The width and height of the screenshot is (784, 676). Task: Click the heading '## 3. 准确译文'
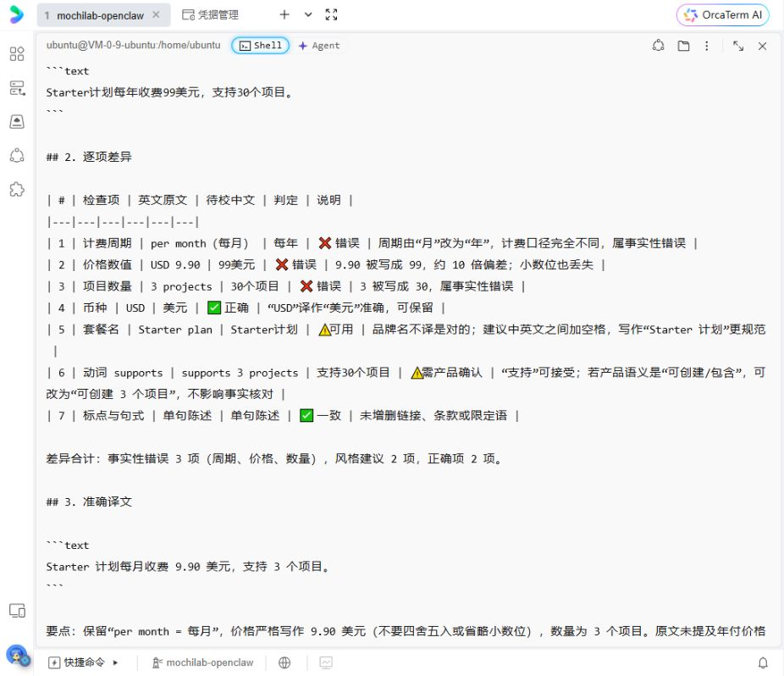pos(89,501)
